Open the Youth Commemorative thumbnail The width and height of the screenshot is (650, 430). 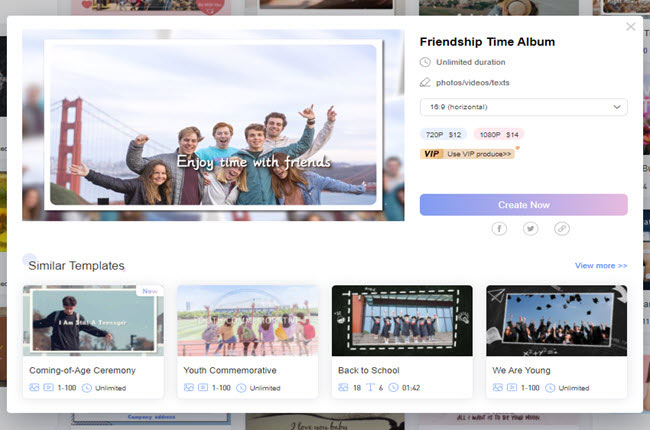(248, 321)
